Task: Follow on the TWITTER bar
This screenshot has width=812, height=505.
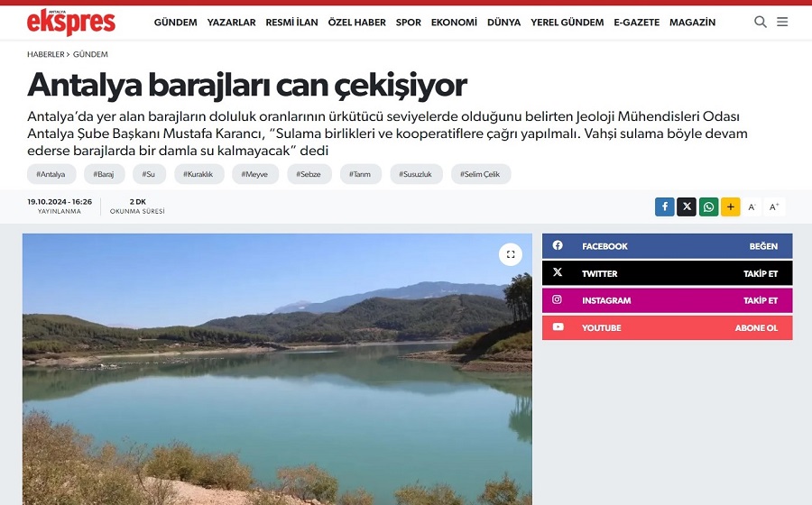Action: point(667,273)
